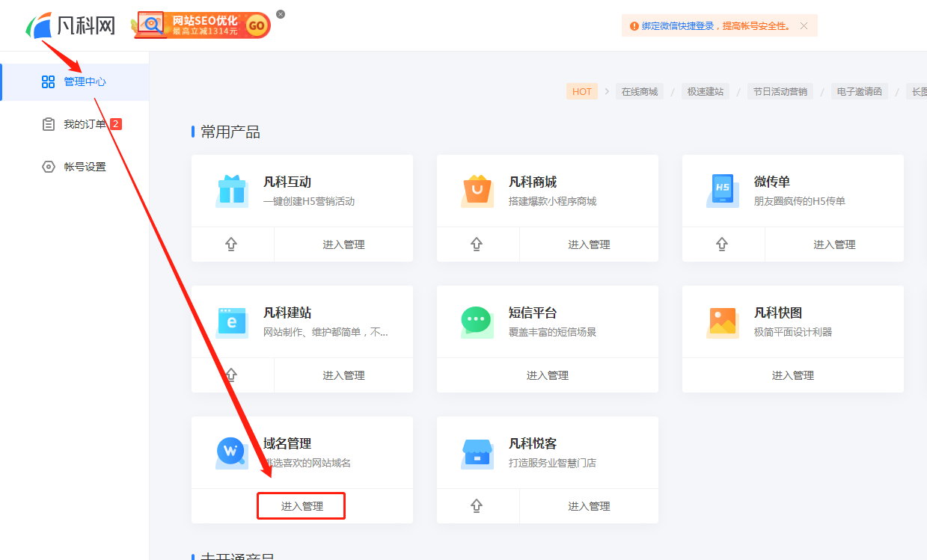Click the 凡科建站 product title

coord(287,313)
